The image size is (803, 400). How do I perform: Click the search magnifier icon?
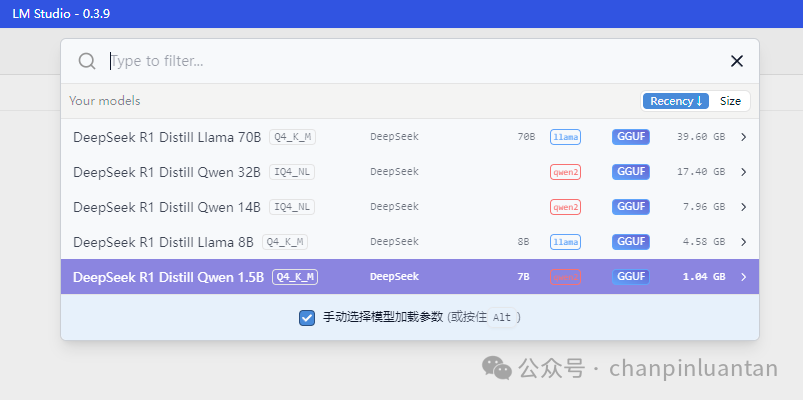click(x=87, y=61)
